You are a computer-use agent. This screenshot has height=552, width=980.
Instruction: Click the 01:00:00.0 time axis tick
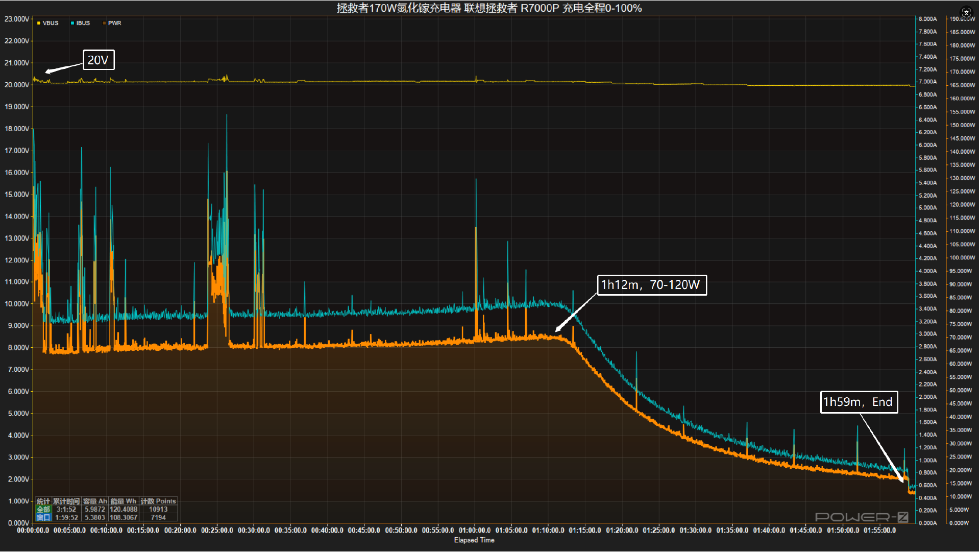475,531
